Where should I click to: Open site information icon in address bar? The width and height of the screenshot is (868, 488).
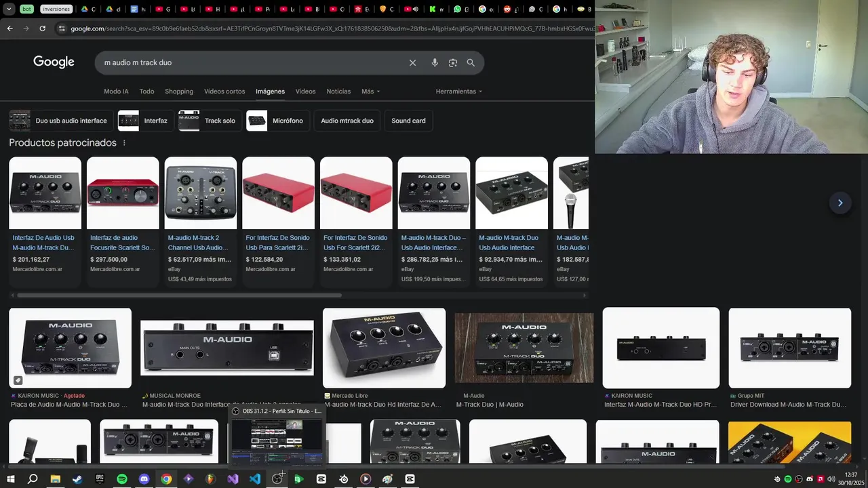(62, 28)
